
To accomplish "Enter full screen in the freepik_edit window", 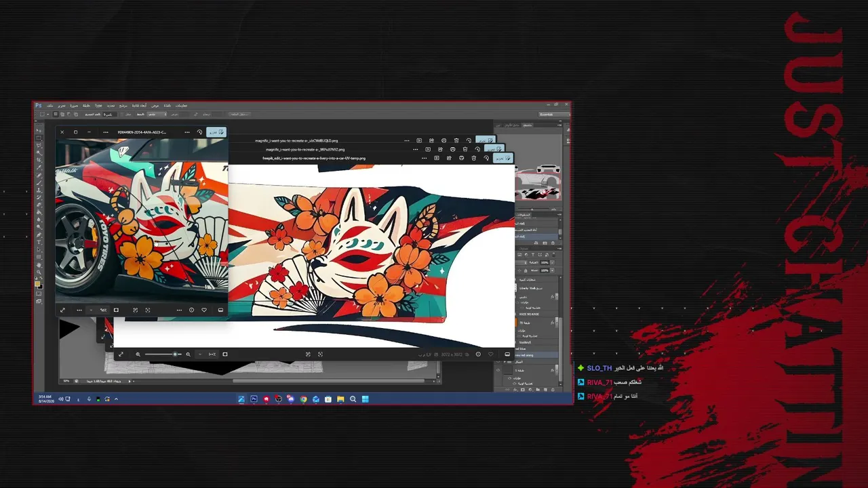I will pyautogui.click(x=121, y=354).
